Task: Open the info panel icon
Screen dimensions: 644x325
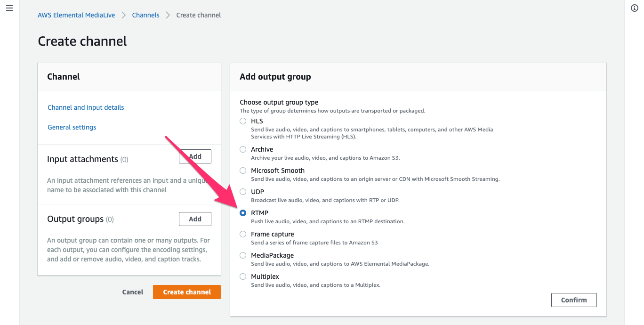Action: (634, 8)
